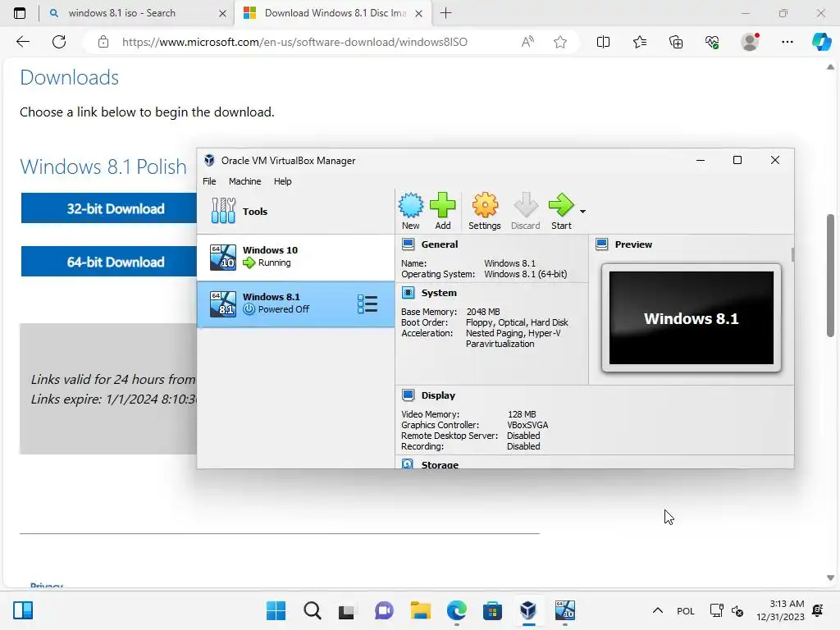Add page to favorites star icon
The image size is (840, 630).
tap(560, 42)
